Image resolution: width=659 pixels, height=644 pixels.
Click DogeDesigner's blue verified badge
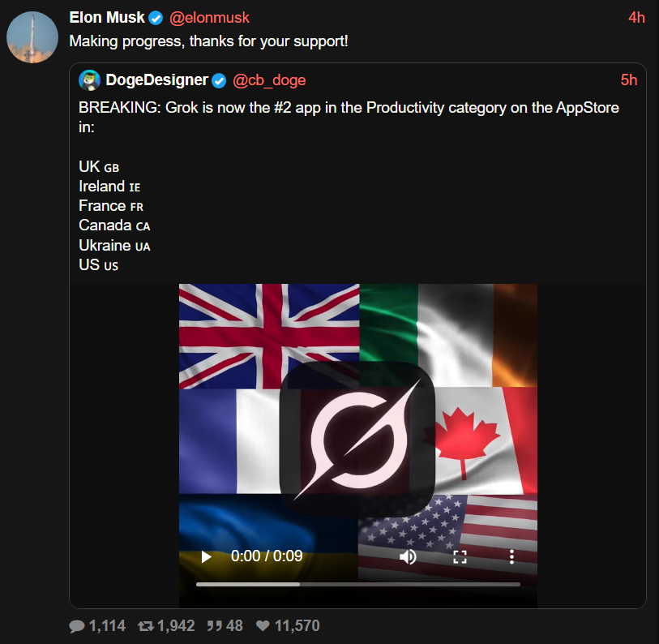[x=219, y=80]
